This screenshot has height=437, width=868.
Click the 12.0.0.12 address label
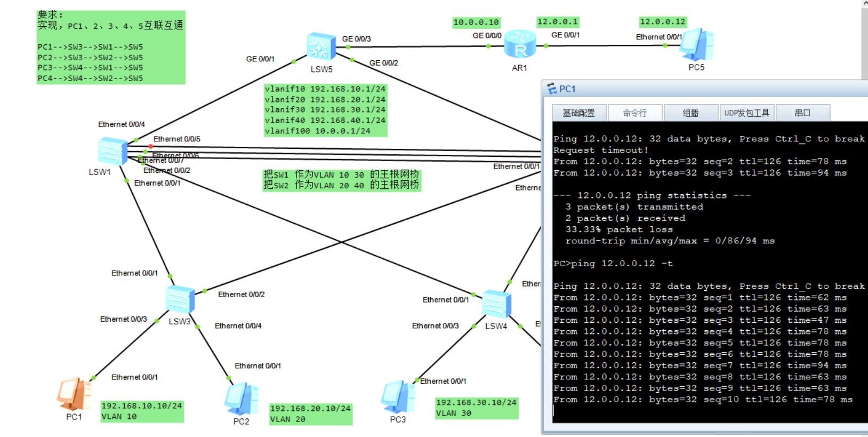663,22
